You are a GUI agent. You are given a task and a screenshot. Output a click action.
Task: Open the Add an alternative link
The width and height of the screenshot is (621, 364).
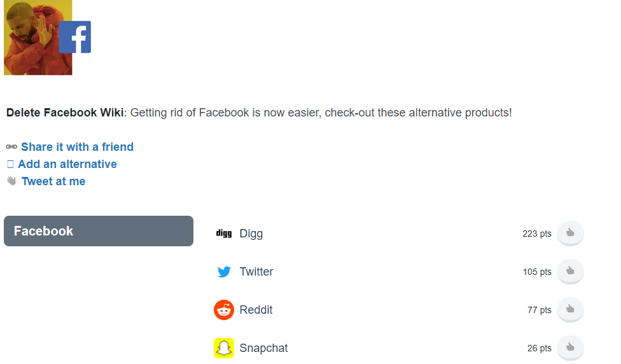coord(67,164)
